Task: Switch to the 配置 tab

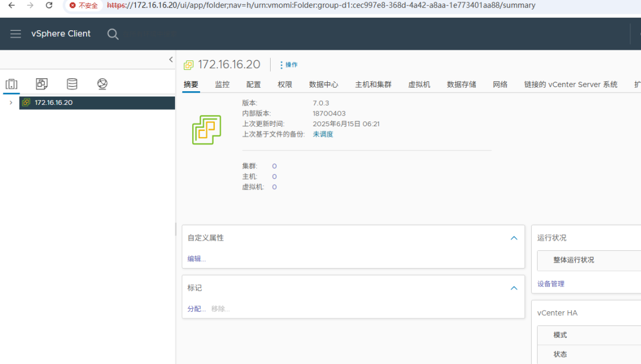Action: coord(253,85)
